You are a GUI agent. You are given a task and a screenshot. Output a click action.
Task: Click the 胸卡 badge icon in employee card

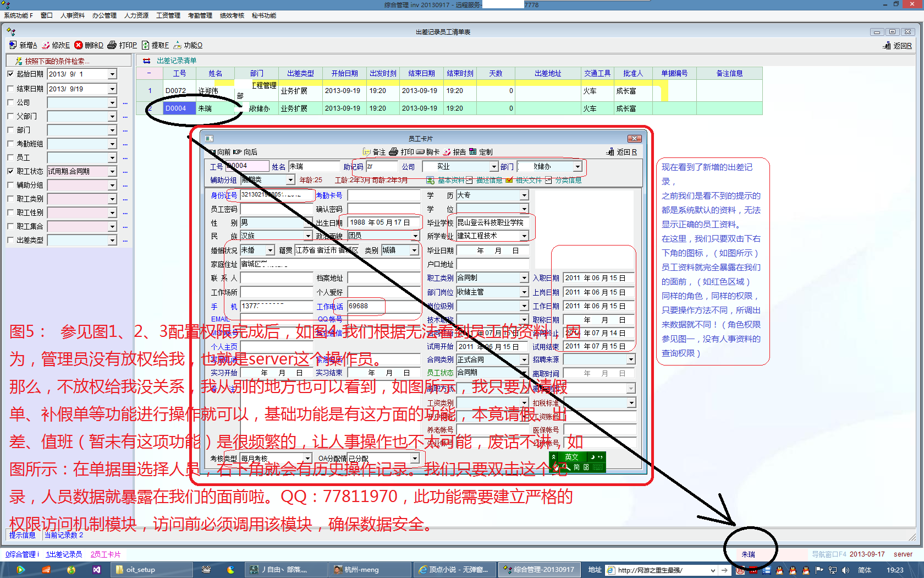coord(420,152)
